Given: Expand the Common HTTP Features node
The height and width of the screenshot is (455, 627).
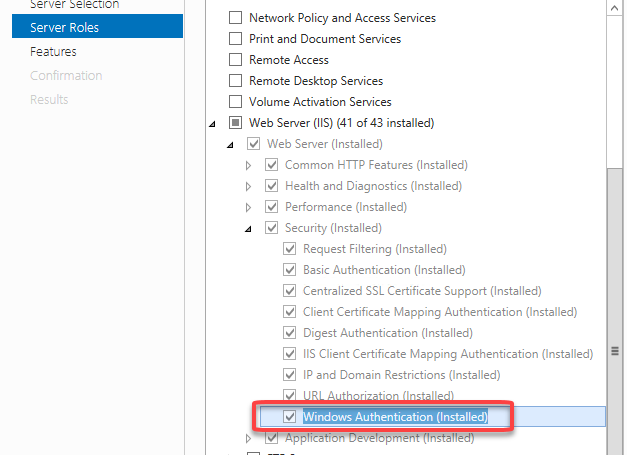Looking at the screenshot, I should tap(248, 165).
